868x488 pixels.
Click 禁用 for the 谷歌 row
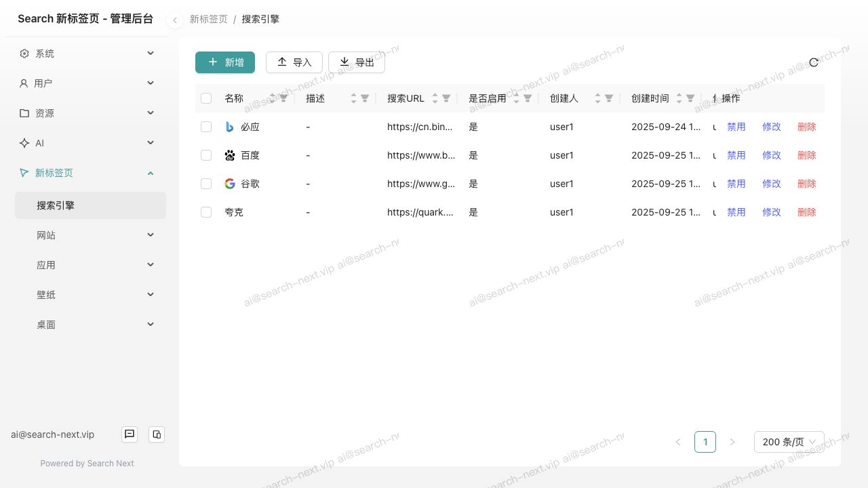(x=736, y=184)
